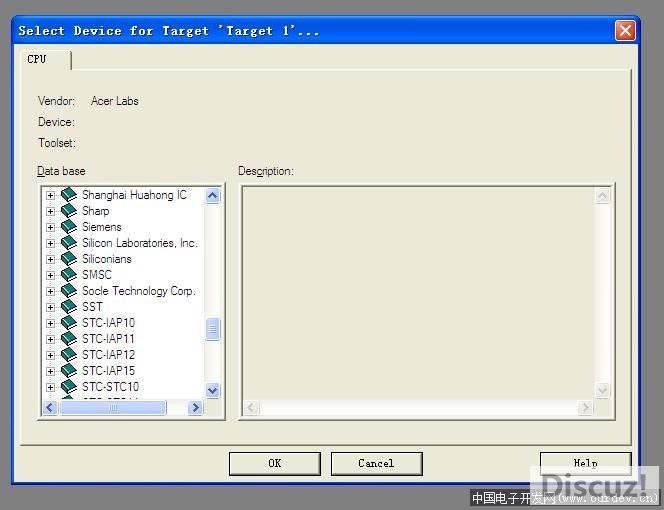Click the book icon beside Shanghai Huahong IC
The width and height of the screenshot is (664, 510).
click(x=69, y=195)
